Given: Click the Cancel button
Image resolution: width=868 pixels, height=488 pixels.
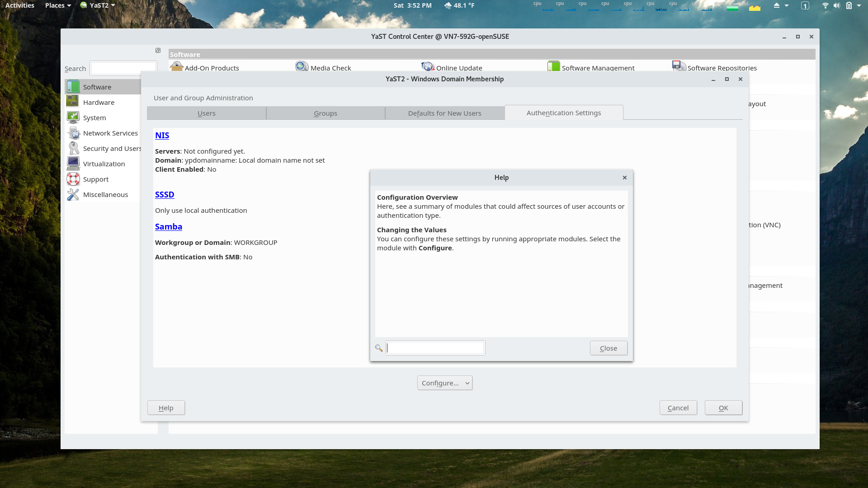Looking at the screenshot, I should 678,408.
